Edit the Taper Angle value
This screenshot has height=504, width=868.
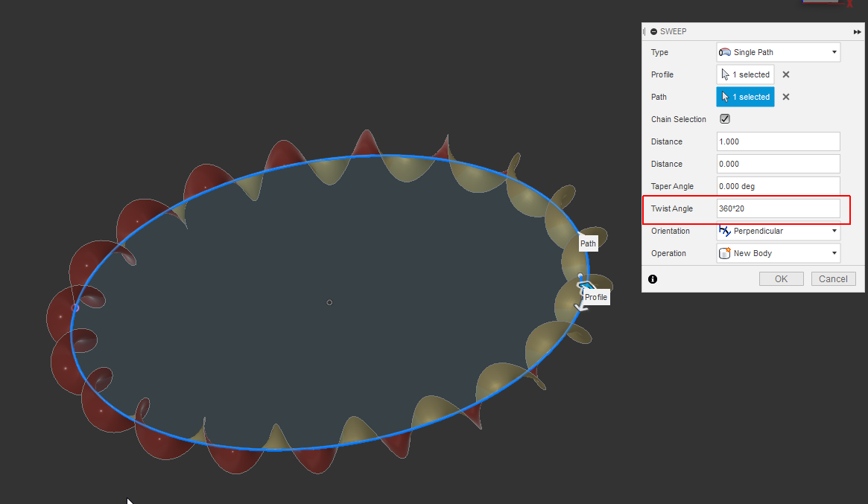pyautogui.click(x=778, y=186)
